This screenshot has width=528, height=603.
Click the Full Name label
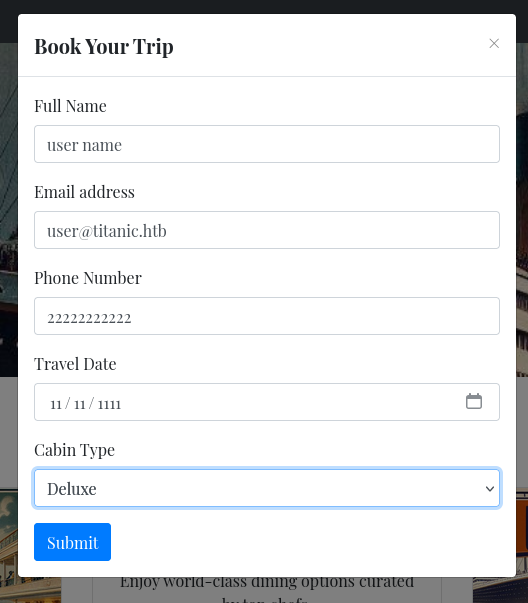pyautogui.click(x=70, y=106)
